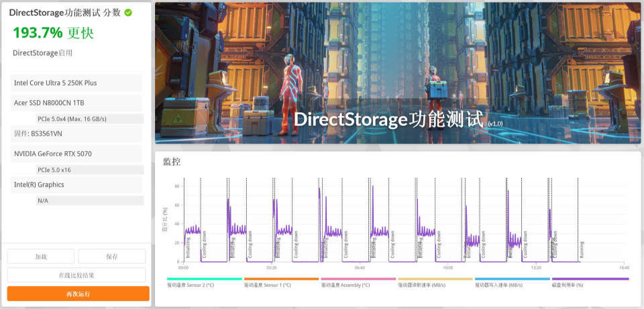Click the PCIe 5.0x4 (Max. 16 GB/s) entry

(x=90, y=119)
